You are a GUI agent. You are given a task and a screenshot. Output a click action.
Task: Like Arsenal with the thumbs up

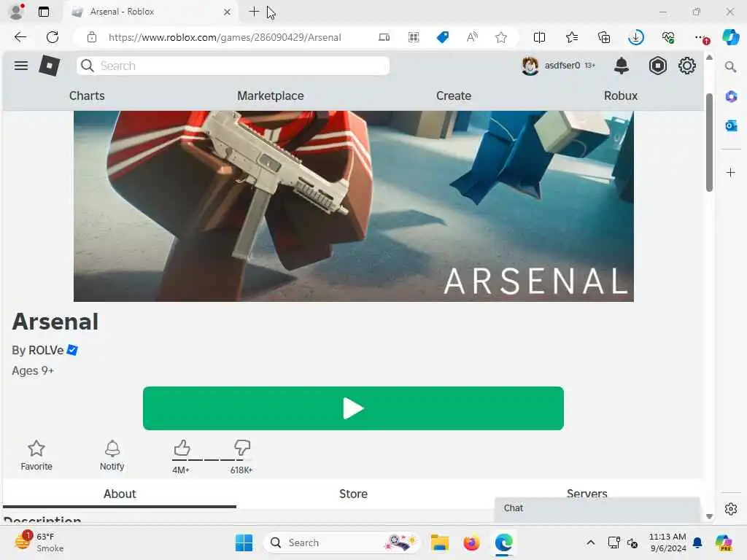pos(182,448)
